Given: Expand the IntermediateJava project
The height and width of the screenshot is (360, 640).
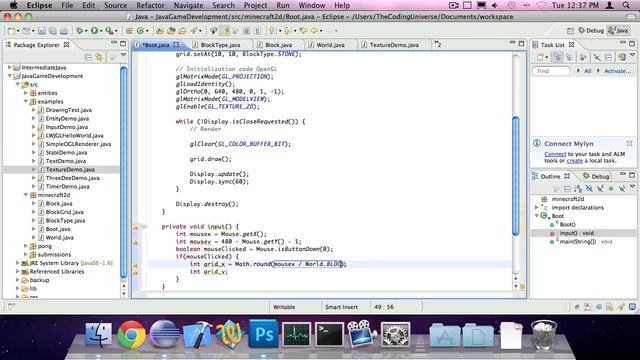Looking at the screenshot, I should tap(9, 67).
